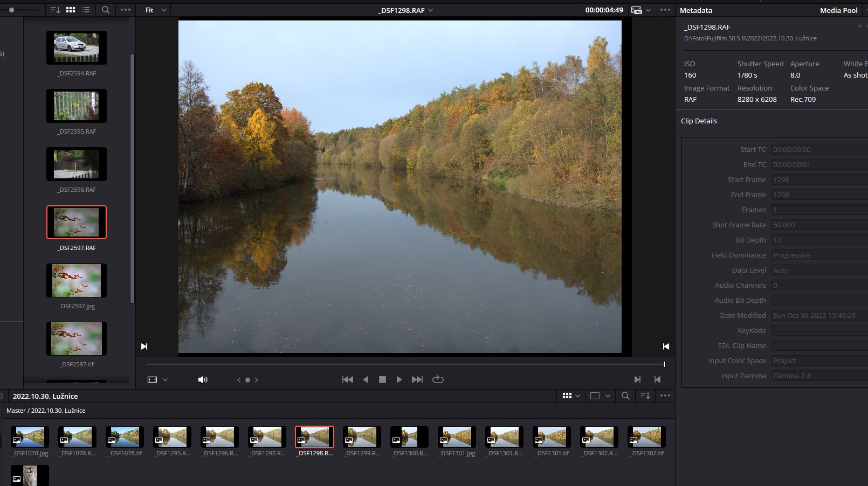Select _DSF2597.tif in media storage

(x=77, y=338)
